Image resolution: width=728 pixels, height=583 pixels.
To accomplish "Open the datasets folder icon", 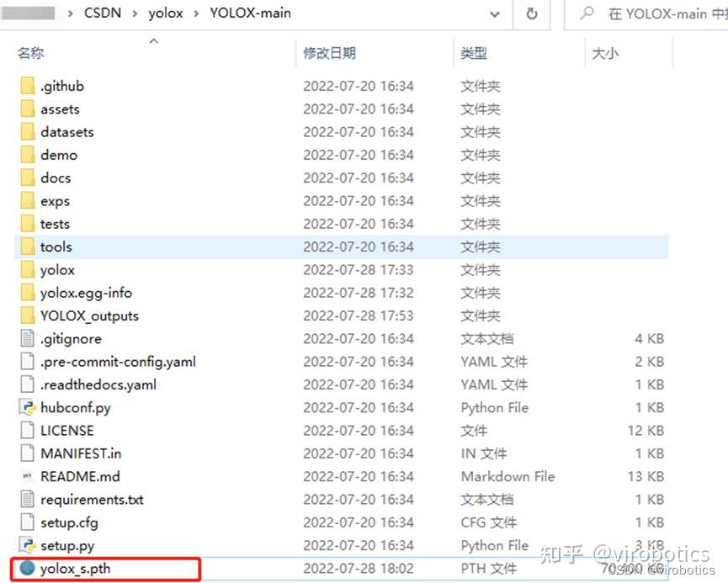I will click(x=26, y=131).
